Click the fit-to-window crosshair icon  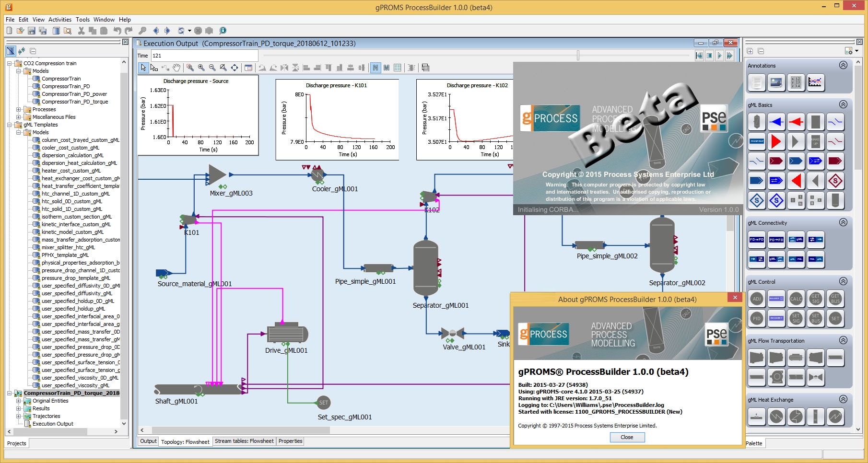pos(235,68)
